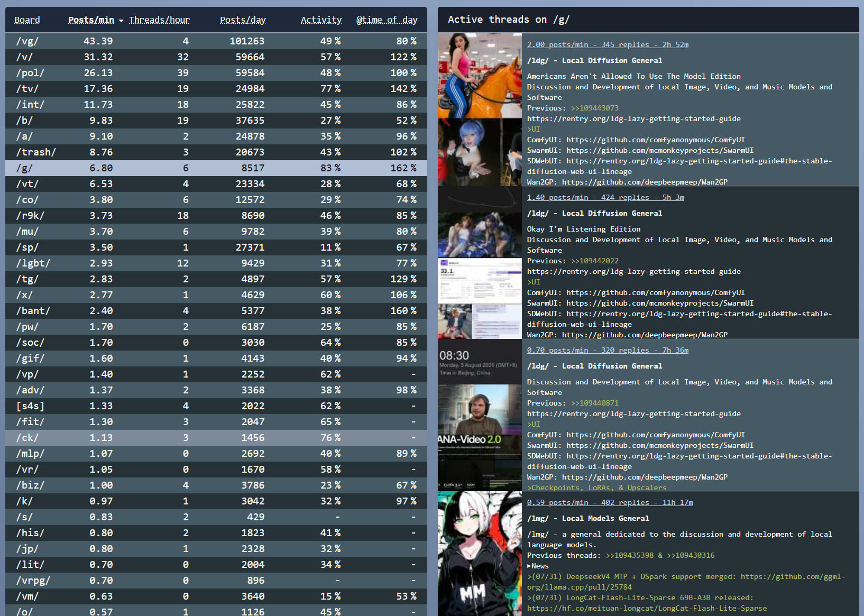Viewport: 864px width, 616px height.
Task: Click '/lmg/ - Local Models General' title
Action: pyautogui.click(x=588, y=519)
